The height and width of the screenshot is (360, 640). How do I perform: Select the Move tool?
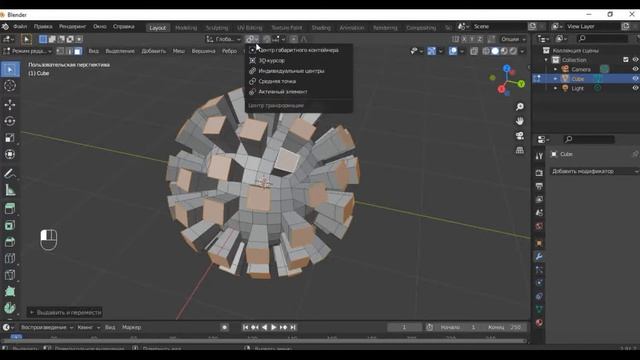pos(10,104)
